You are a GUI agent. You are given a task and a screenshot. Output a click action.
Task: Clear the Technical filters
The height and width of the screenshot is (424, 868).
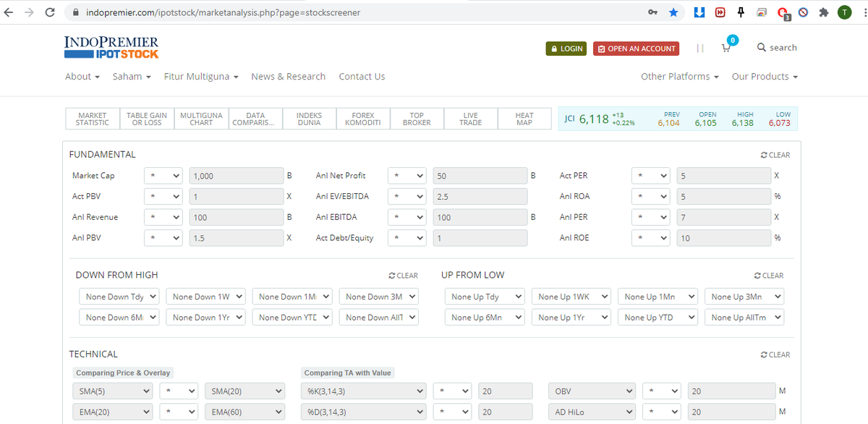[775, 355]
